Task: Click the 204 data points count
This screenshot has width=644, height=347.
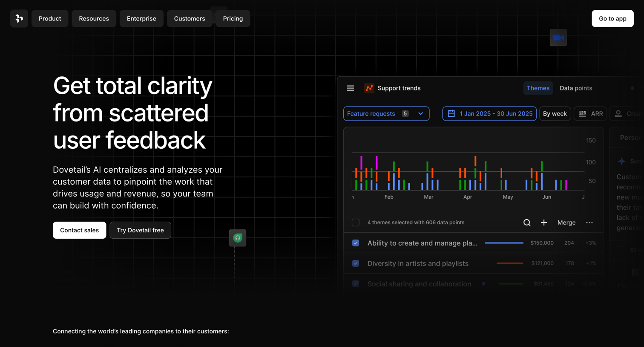Action: tap(569, 243)
